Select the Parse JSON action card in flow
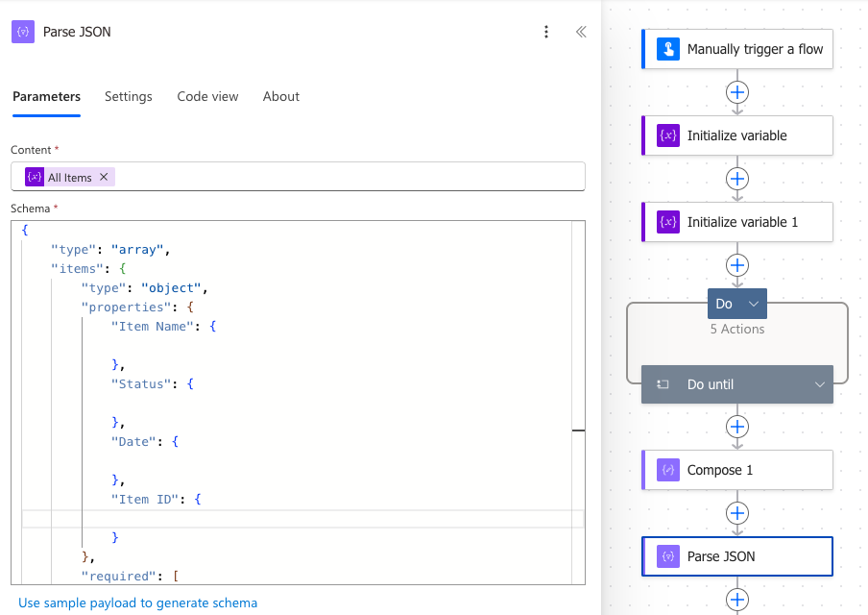 [x=737, y=556]
